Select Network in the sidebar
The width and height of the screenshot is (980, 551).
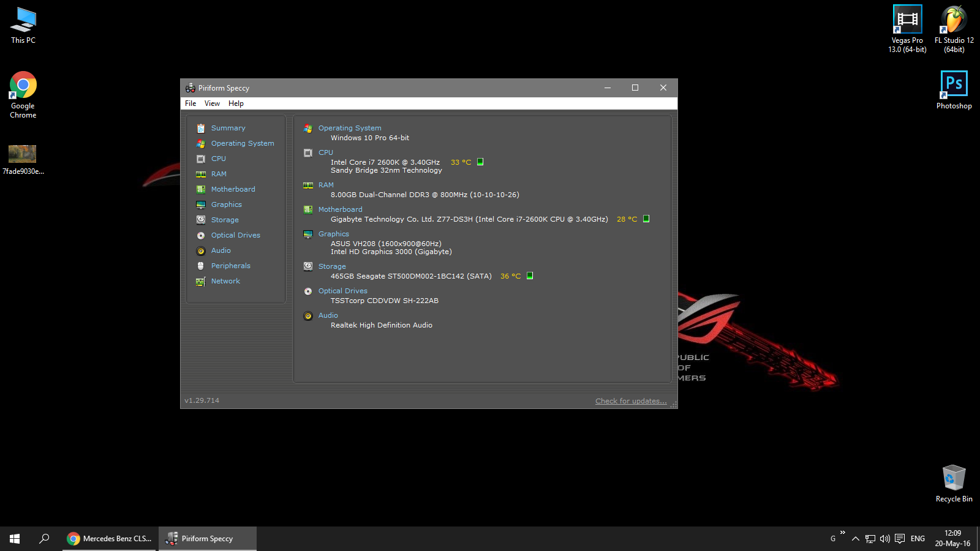tap(225, 281)
